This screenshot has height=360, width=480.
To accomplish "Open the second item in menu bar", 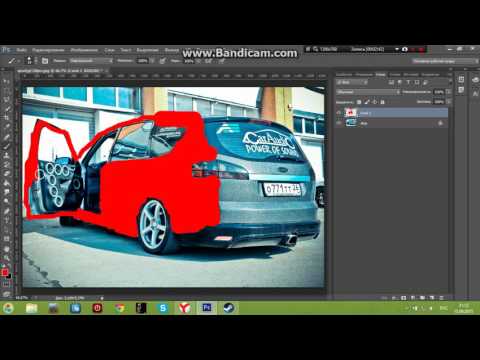I will (x=48, y=50).
